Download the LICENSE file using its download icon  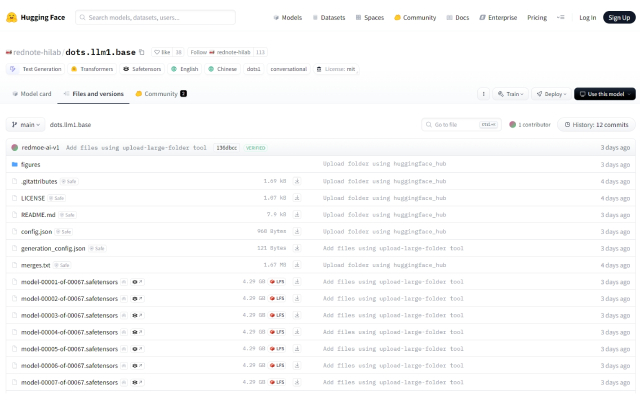click(x=296, y=198)
